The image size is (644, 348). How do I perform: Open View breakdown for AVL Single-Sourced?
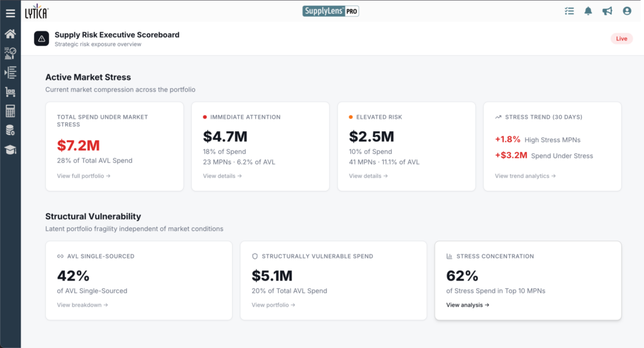click(x=82, y=305)
